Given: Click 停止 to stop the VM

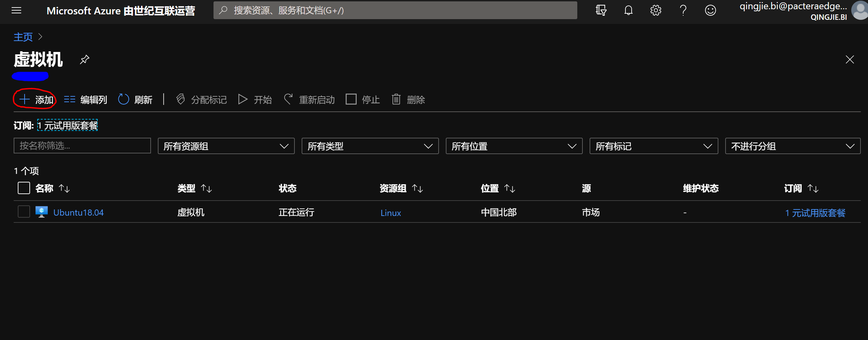Looking at the screenshot, I should [x=363, y=99].
